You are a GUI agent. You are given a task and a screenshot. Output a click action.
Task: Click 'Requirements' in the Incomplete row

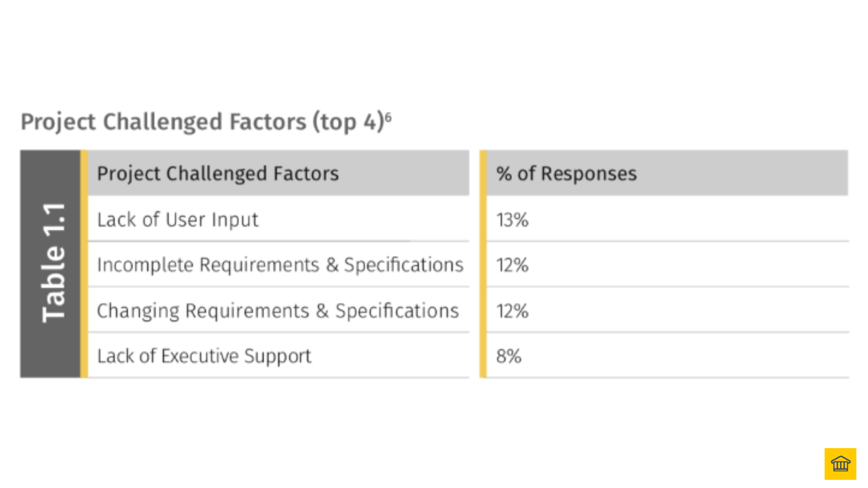tap(260, 265)
